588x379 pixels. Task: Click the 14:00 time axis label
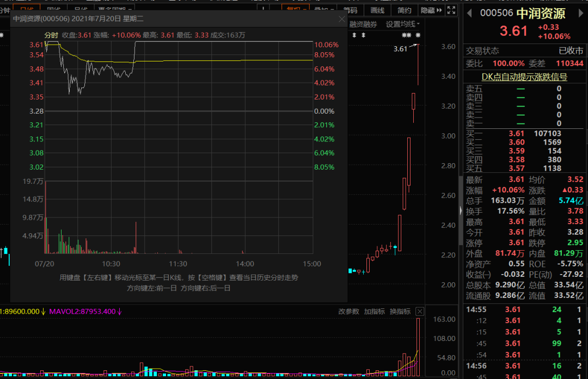click(245, 264)
